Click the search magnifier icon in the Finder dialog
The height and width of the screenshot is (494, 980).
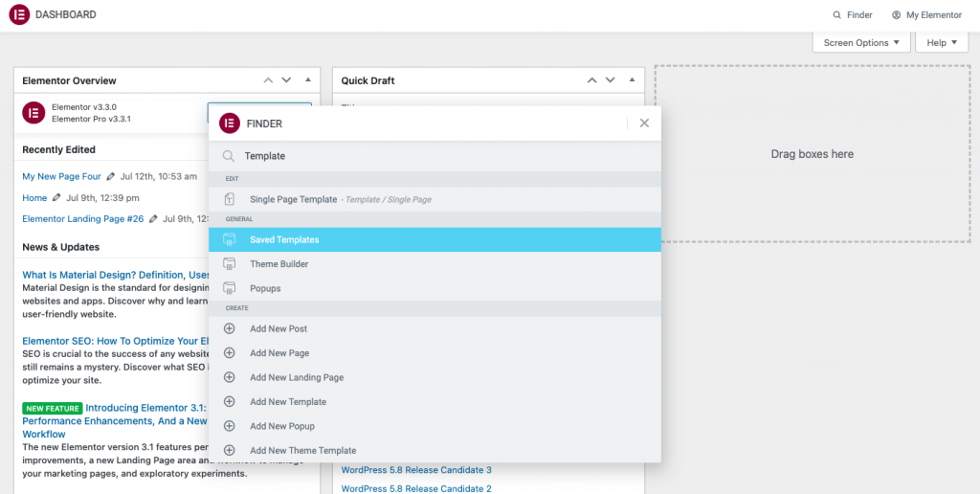pyautogui.click(x=229, y=156)
